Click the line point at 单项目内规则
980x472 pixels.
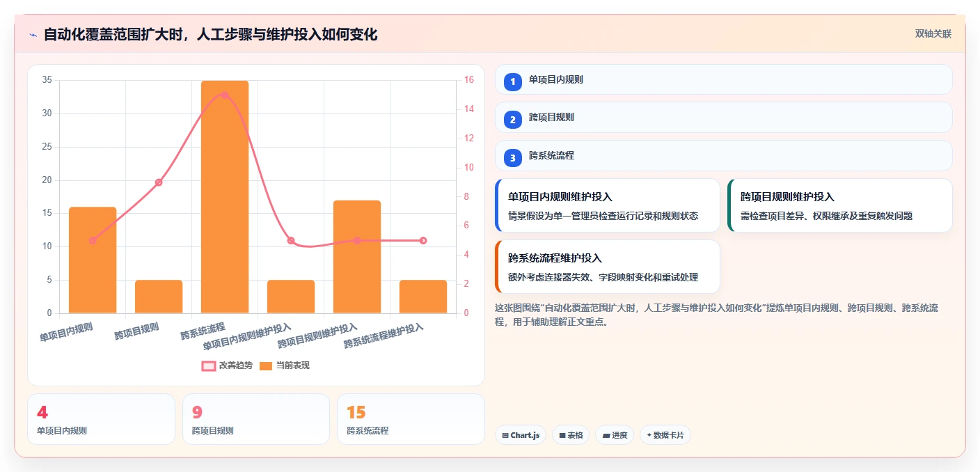(x=93, y=241)
